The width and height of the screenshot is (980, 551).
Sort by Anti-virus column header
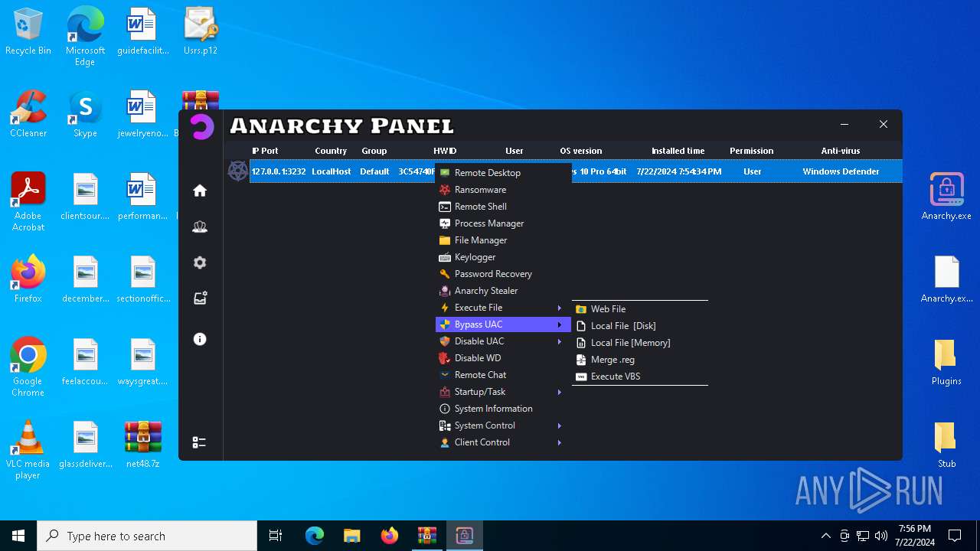[841, 151]
